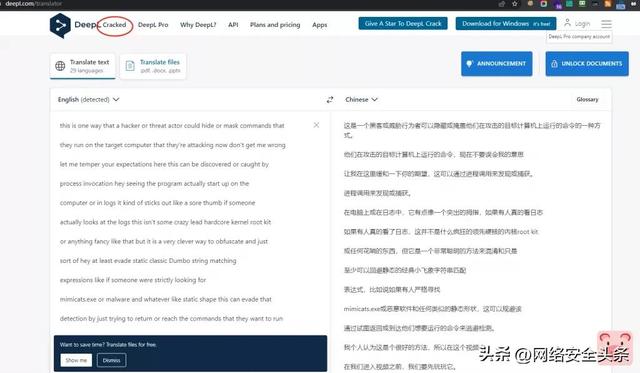Click Give A Star To DeepL Crack
This screenshot has width=640, height=373.
coord(403,24)
